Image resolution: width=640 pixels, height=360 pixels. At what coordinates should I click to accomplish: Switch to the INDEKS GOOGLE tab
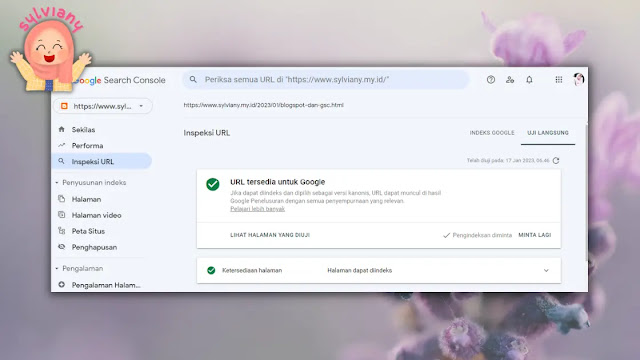pos(492,133)
